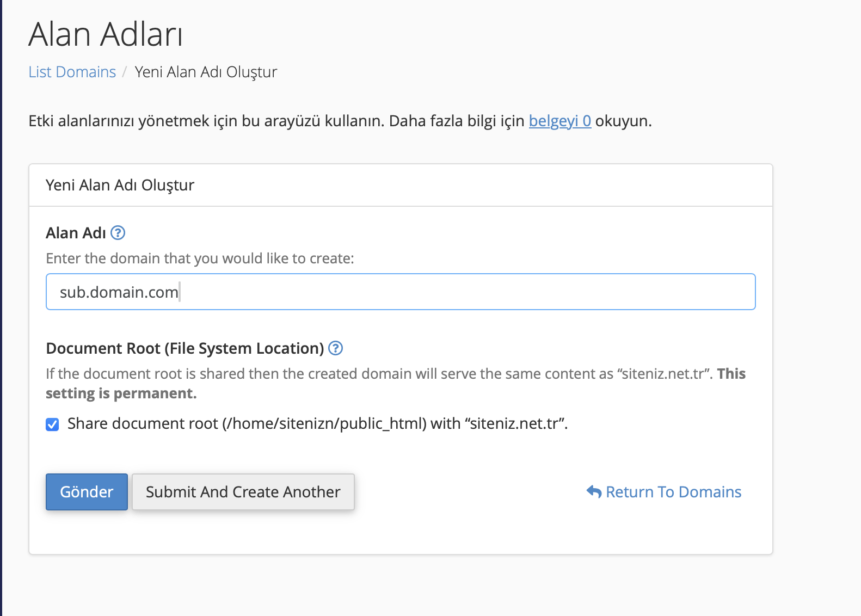Screen dimensions: 861x616
Task: Open help icon beside Document Root label
Action: coord(336,348)
